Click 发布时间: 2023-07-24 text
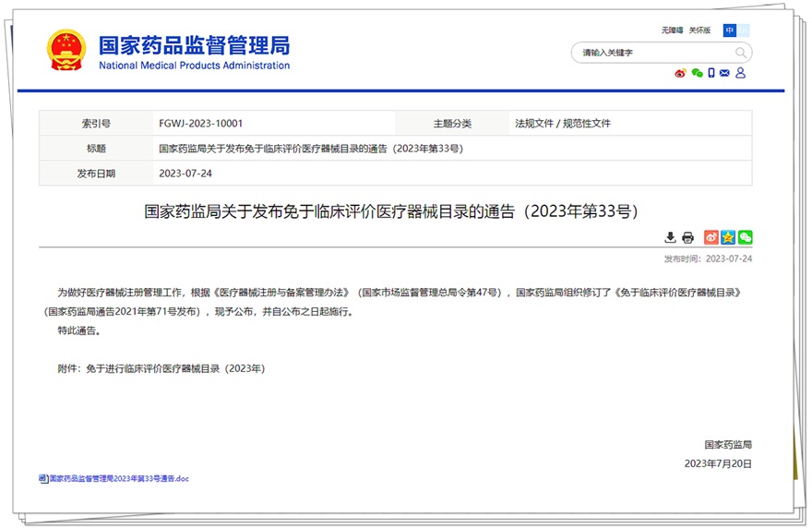The width and height of the screenshot is (812, 528). click(708, 258)
